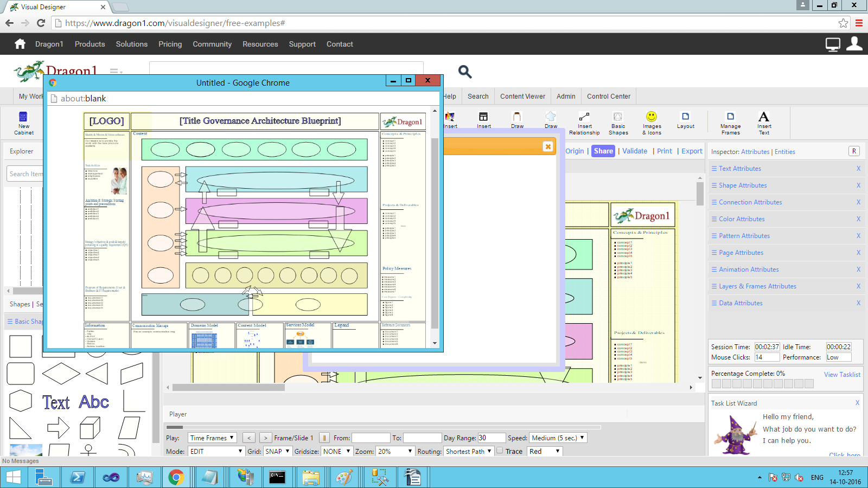Go to next frame with > button

[x=265, y=438]
